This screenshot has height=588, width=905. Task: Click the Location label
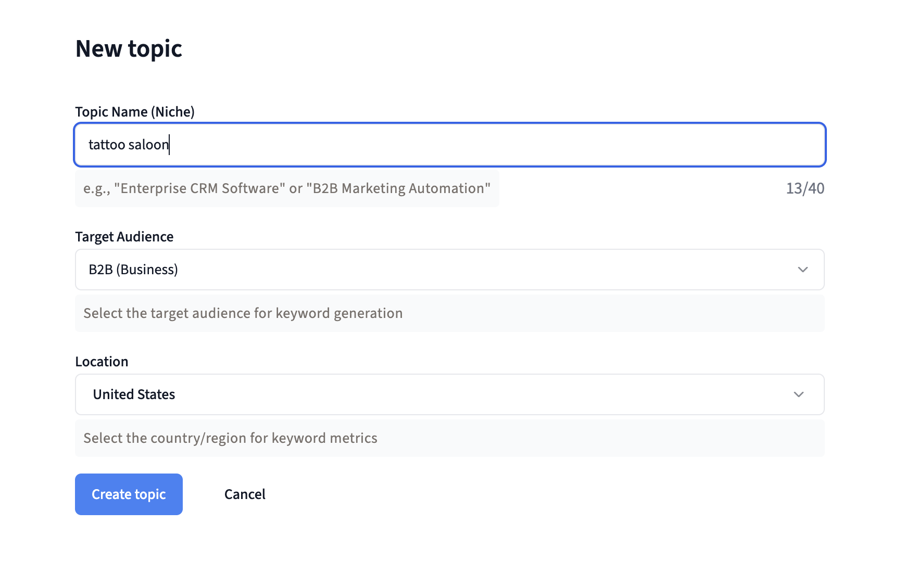[102, 361]
